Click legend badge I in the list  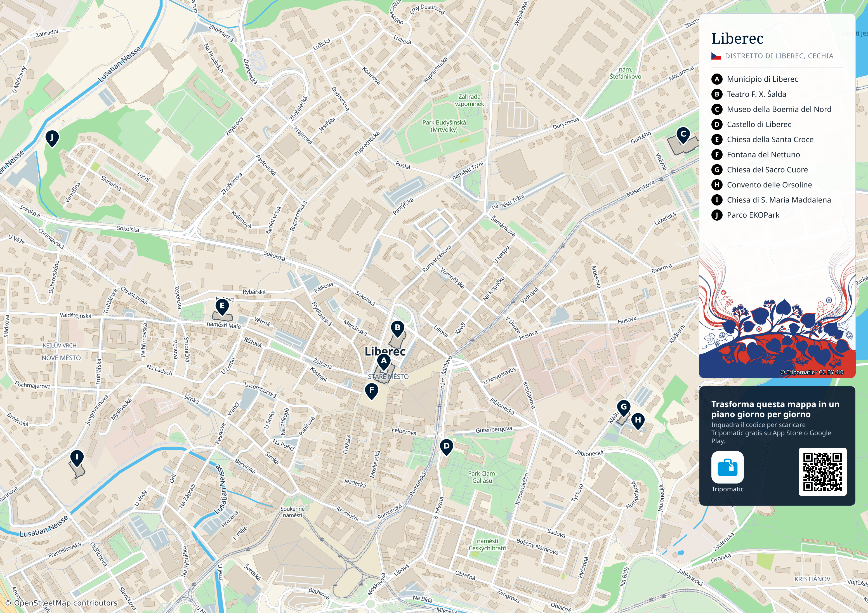717,200
